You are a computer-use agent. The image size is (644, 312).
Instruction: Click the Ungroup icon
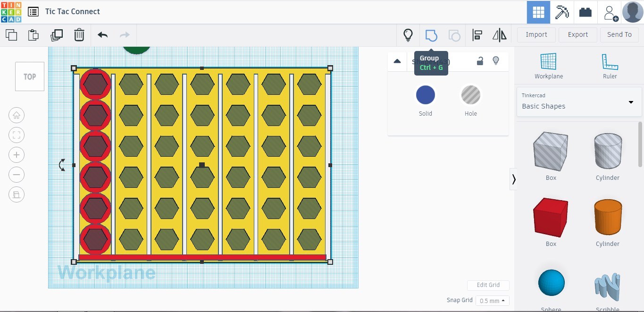[x=454, y=35]
